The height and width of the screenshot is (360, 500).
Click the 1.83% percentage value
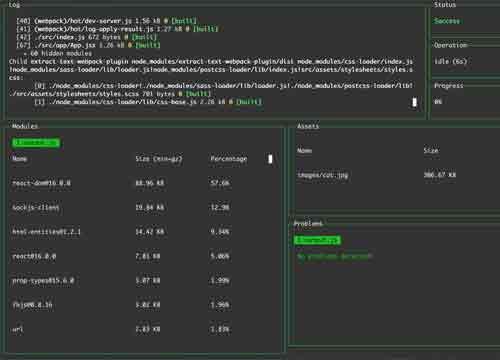point(220,329)
